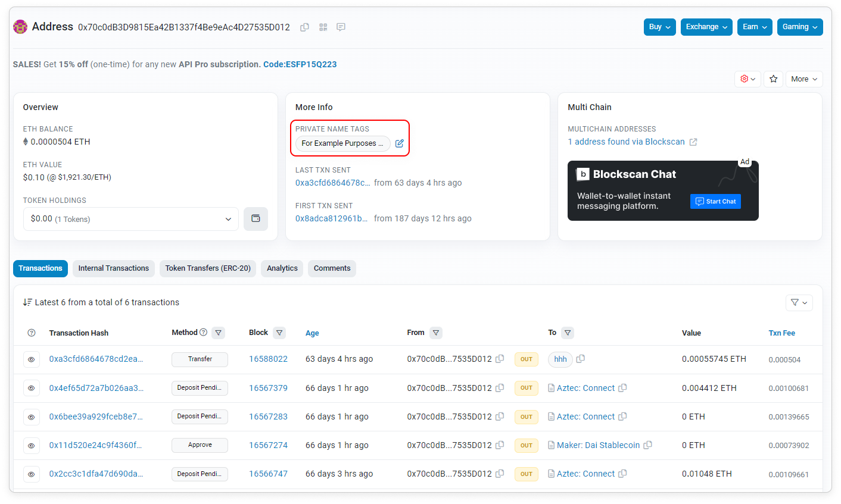This screenshot has height=504, width=841.
Task: Preview transaction 0xa3cfd6864678cd2ea with the eye icon
Action: pos(32,359)
